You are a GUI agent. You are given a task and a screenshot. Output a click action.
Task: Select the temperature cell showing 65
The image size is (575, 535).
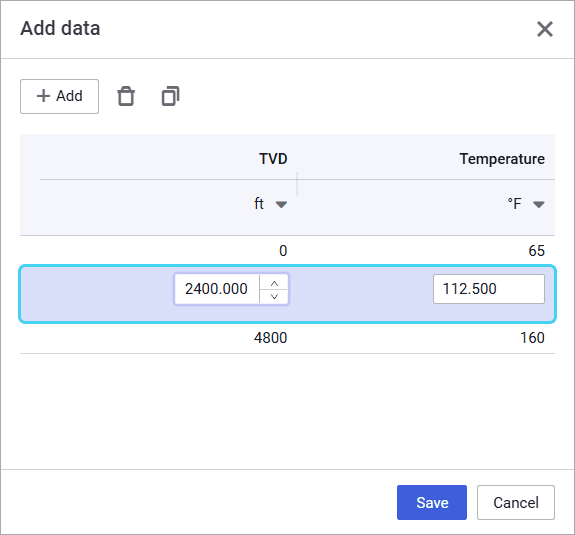(x=536, y=251)
